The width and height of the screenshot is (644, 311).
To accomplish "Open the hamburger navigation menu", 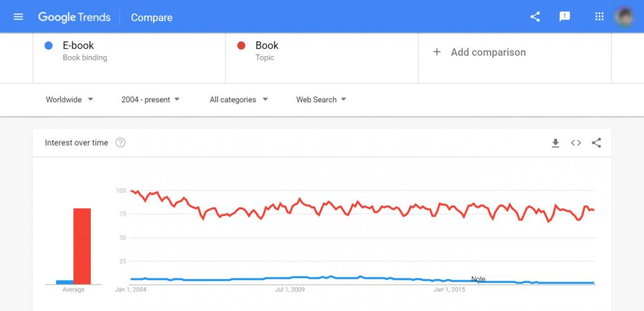I will click(18, 17).
